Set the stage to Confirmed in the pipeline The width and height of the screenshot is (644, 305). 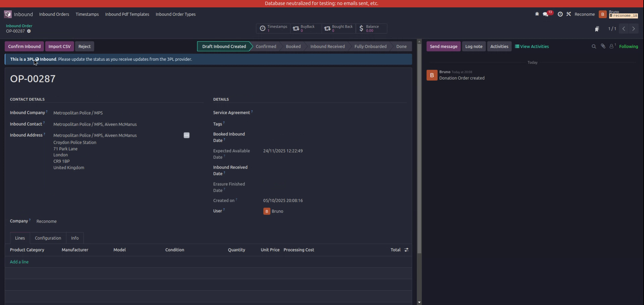click(x=266, y=46)
